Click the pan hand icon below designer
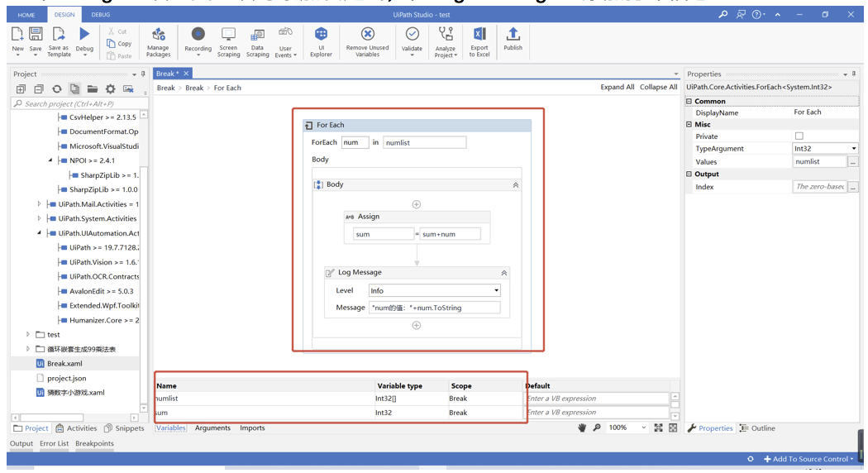Viewport: 868px width, 473px height. tap(582, 428)
